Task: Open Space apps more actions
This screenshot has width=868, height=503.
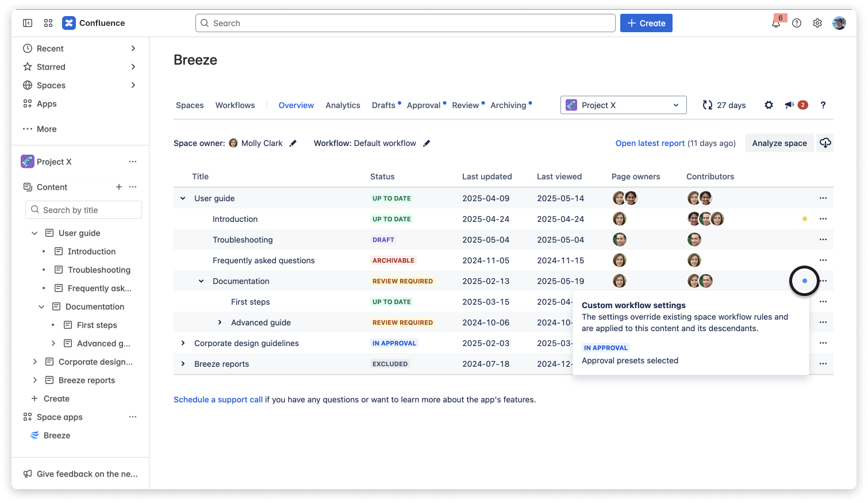Action: pyautogui.click(x=133, y=417)
